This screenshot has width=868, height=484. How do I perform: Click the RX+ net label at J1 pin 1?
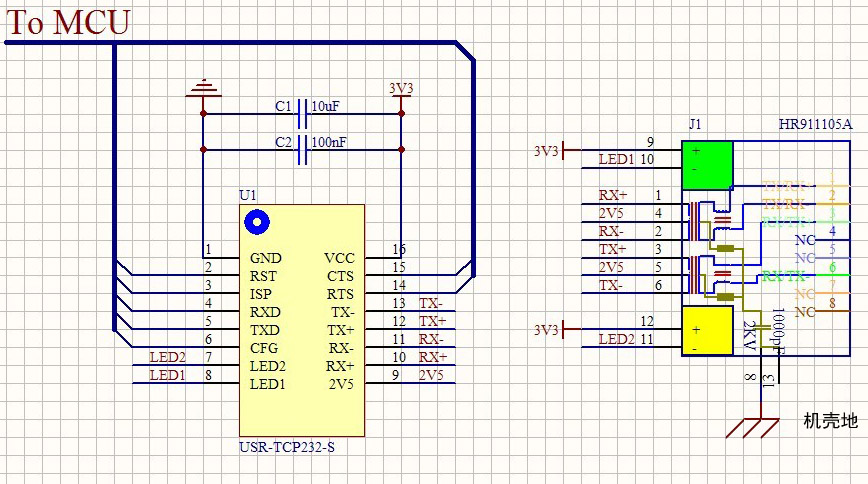point(613,195)
